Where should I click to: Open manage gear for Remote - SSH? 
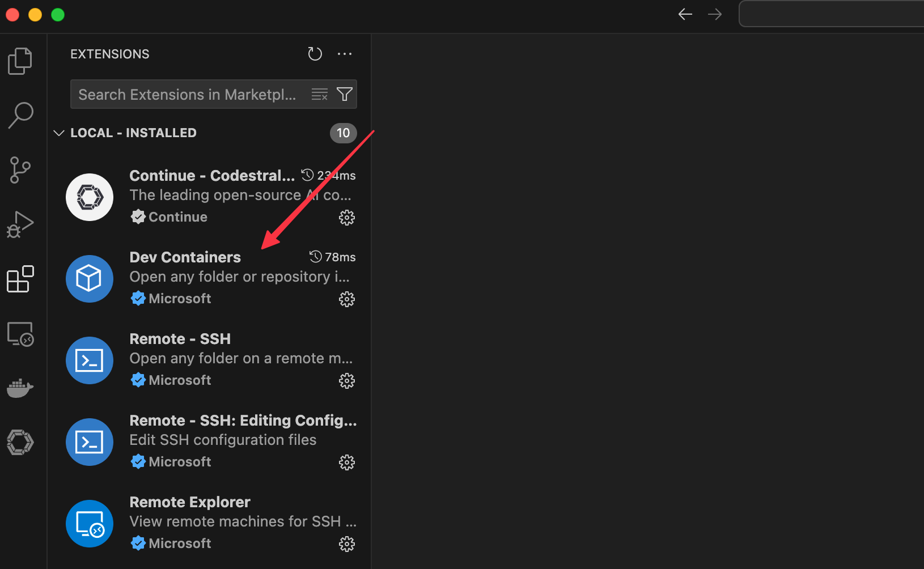347,381
